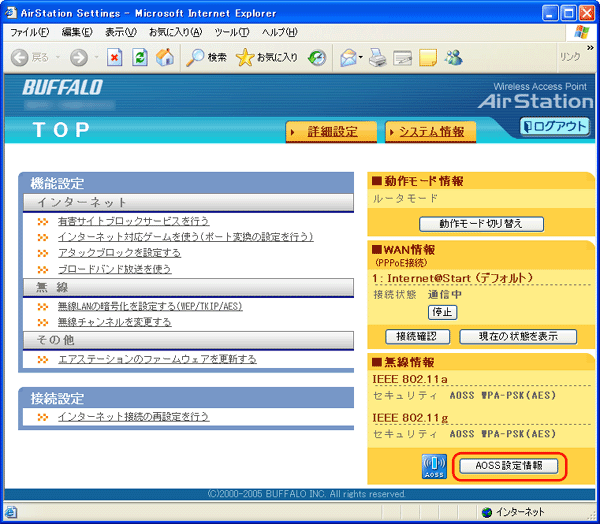Click the AOSS設定情報 button

pos(509,466)
